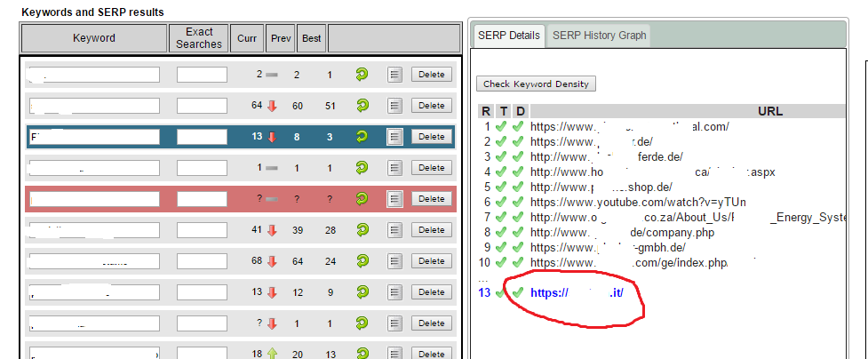Click the refresh icon in the rank 2 row
The image size is (868, 359).
point(362,75)
